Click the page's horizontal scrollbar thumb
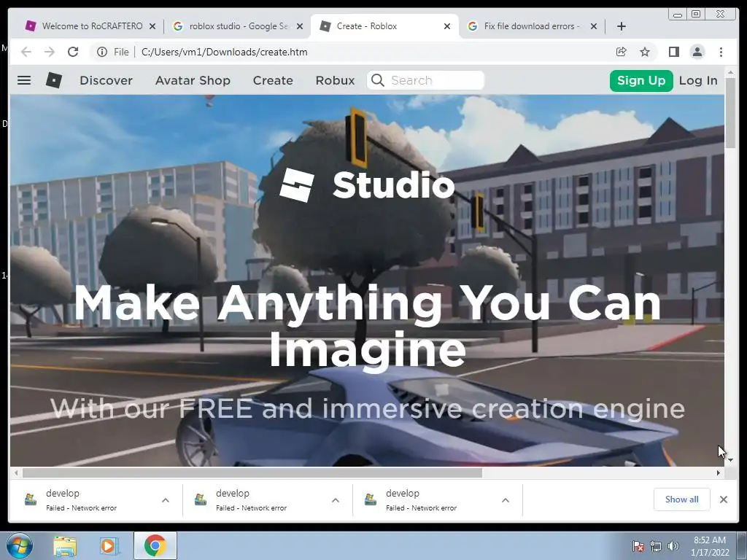 252,472
